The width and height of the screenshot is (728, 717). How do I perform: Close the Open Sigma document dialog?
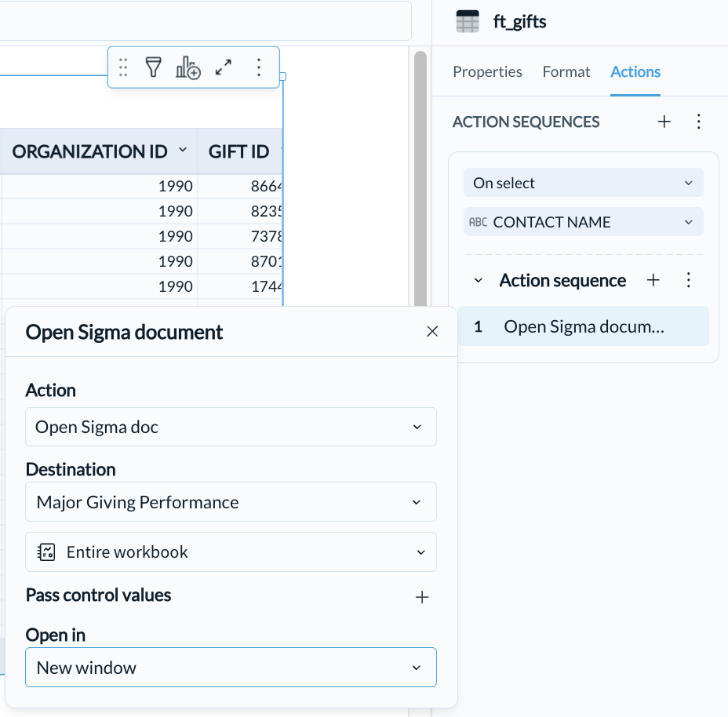pos(432,332)
